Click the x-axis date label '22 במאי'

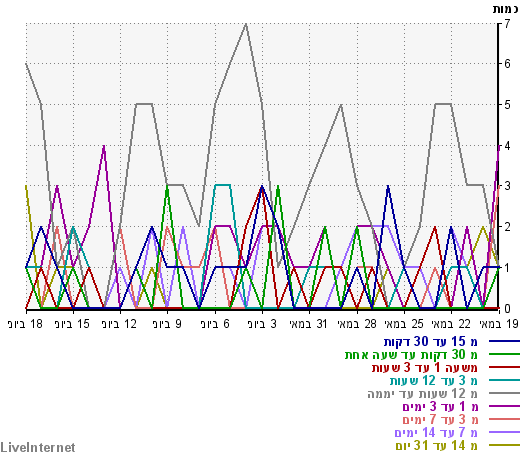point(451,324)
